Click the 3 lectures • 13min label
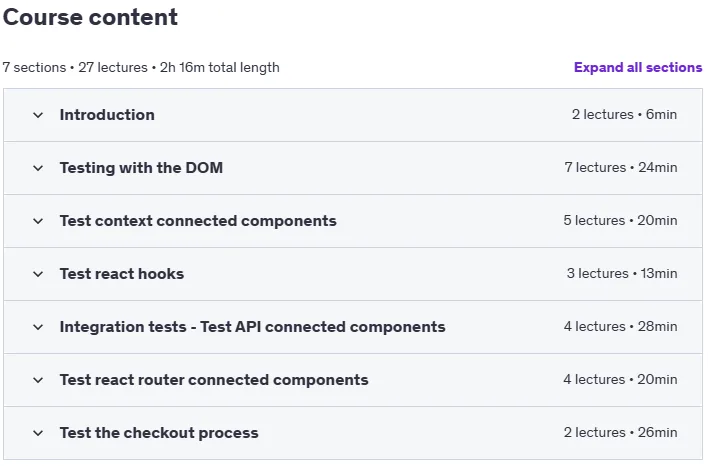Viewport: 708px width, 466px height. tap(622, 273)
